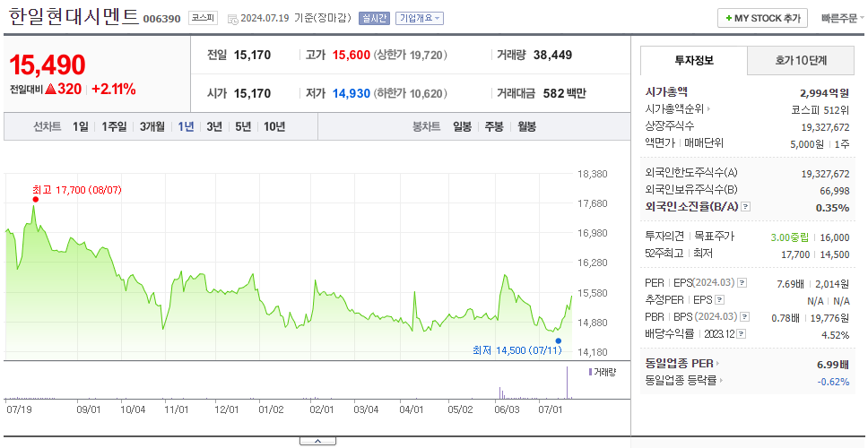
Task: Click the 외국인보유주식수 value 66,998
Action: (x=834, y=191)
